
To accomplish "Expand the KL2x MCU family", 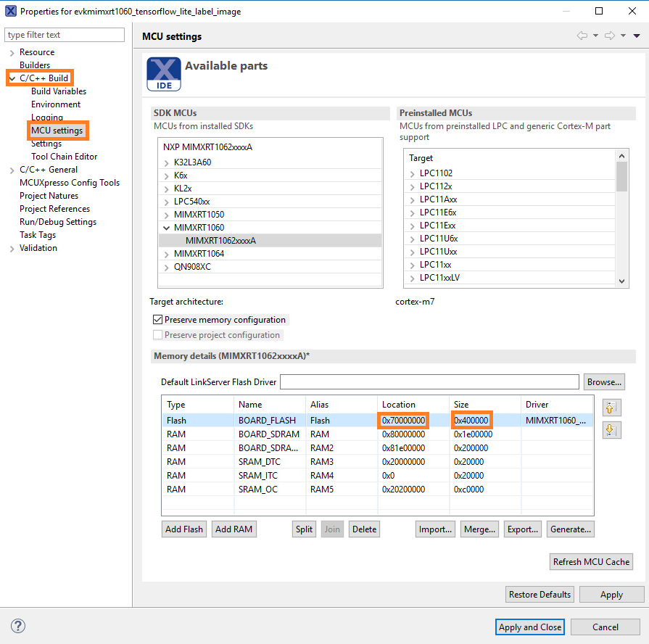I will click(166, 189).
